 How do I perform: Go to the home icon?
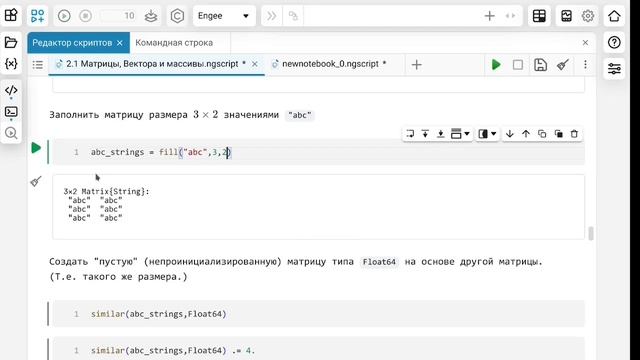[614, 16]
